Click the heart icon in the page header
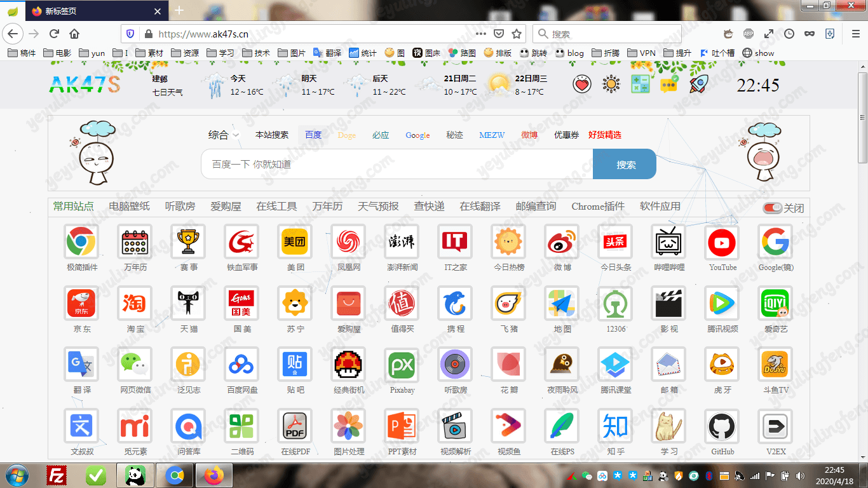The height and width of the screenshot is (488, 868). (582, 84)
